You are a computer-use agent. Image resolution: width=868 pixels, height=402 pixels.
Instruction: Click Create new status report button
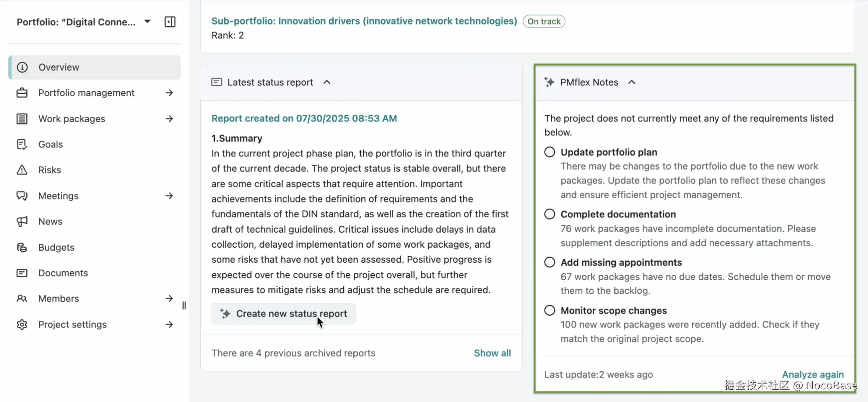[x=284, y=313]
